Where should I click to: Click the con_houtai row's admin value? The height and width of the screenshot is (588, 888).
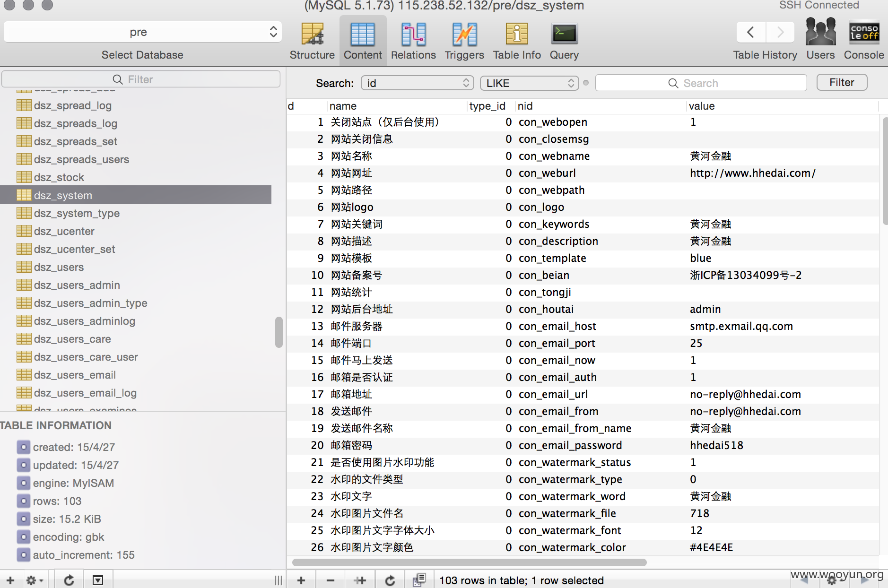tap(705, 309)
